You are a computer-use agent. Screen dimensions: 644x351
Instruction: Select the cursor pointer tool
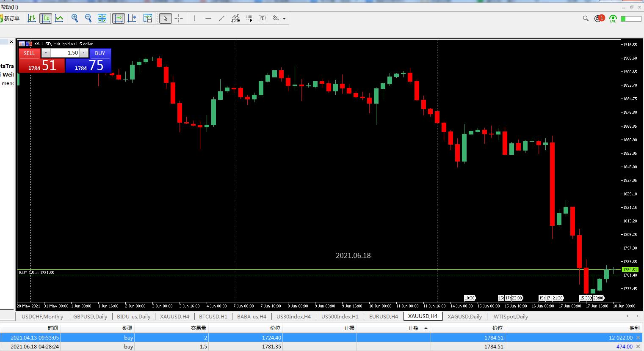click(165, 18)
